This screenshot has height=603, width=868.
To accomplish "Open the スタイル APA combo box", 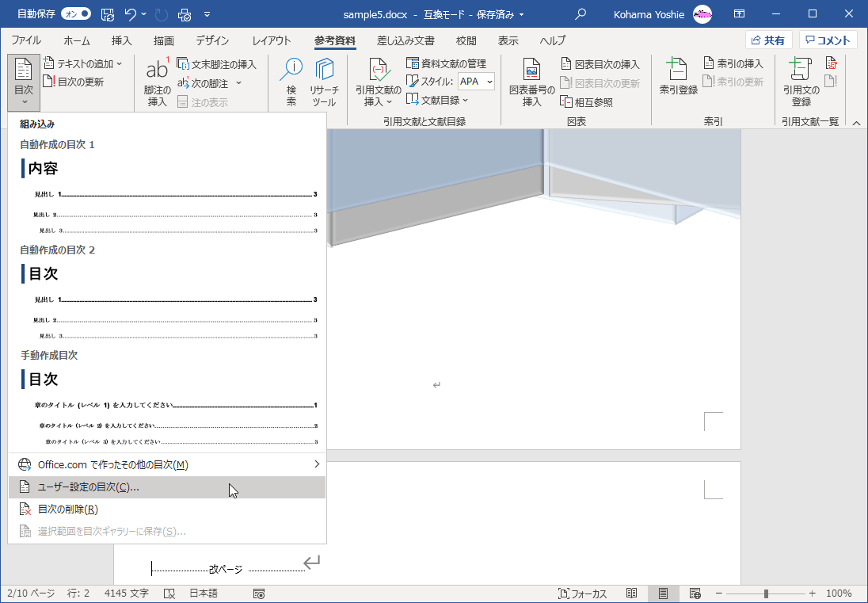I will [476, 82].
